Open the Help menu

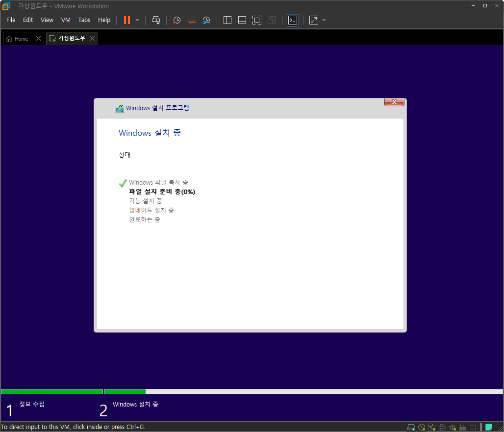point(104,20)
